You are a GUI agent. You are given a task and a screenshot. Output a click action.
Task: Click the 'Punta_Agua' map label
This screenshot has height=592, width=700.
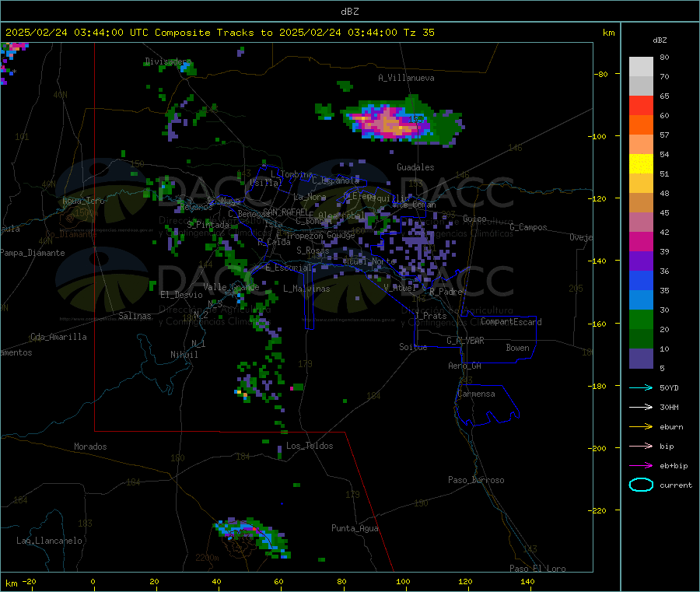(355, 528)
